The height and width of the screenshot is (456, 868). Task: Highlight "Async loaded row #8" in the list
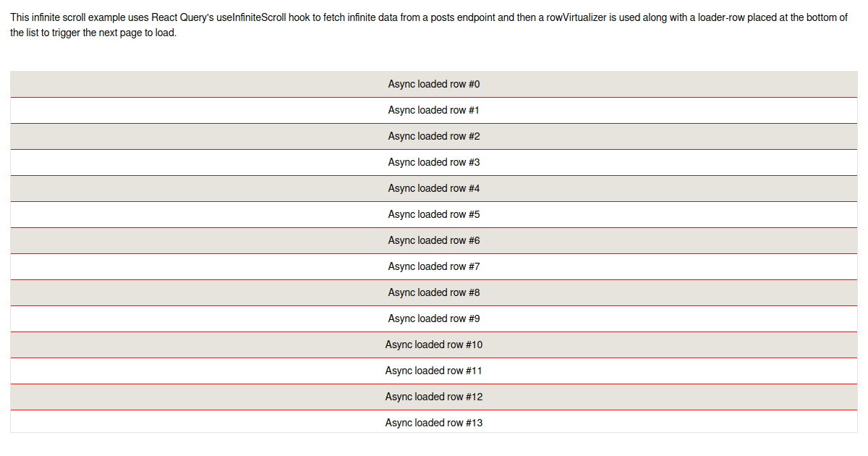click(x=434, y=292)
